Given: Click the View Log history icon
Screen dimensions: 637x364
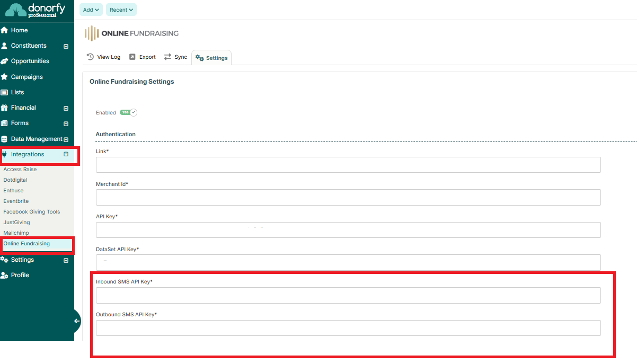Looking at the screenshot, I should [90, 57].
